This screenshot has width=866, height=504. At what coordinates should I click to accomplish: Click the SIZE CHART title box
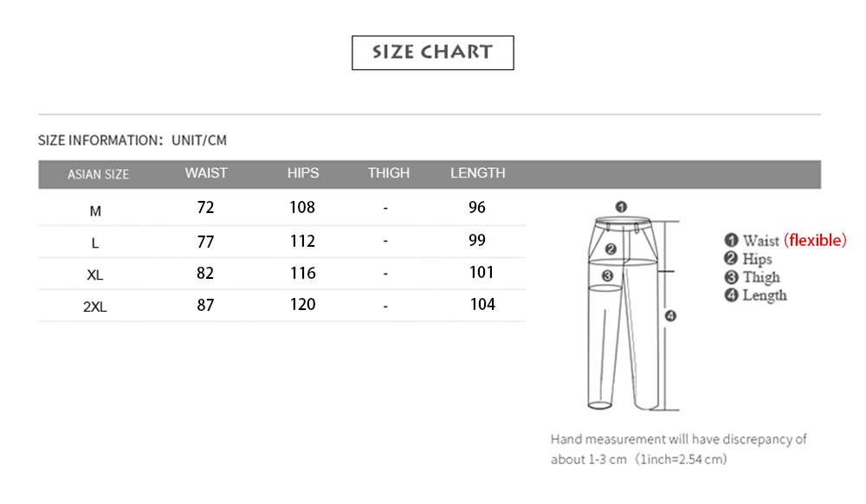(432, 52)
